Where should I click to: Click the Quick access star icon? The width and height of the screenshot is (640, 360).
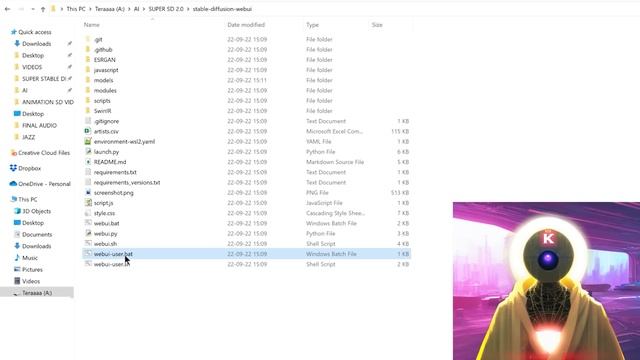[13, 32]
